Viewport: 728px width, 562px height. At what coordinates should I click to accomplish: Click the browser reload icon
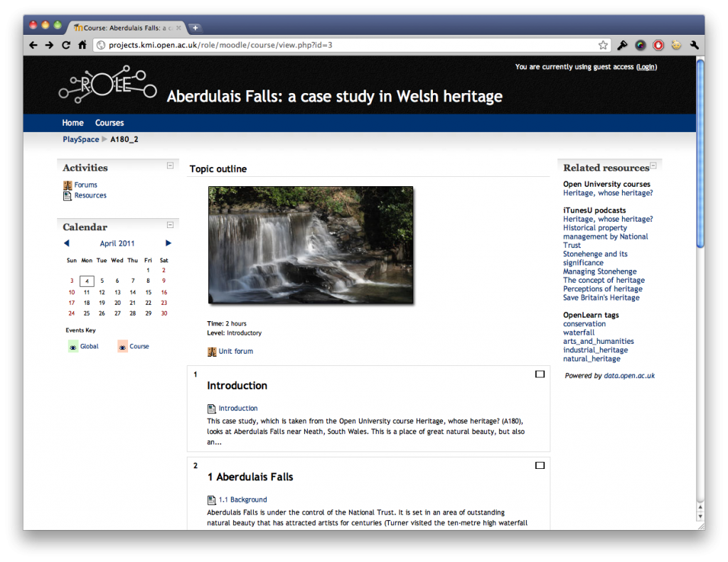(66, 45)
